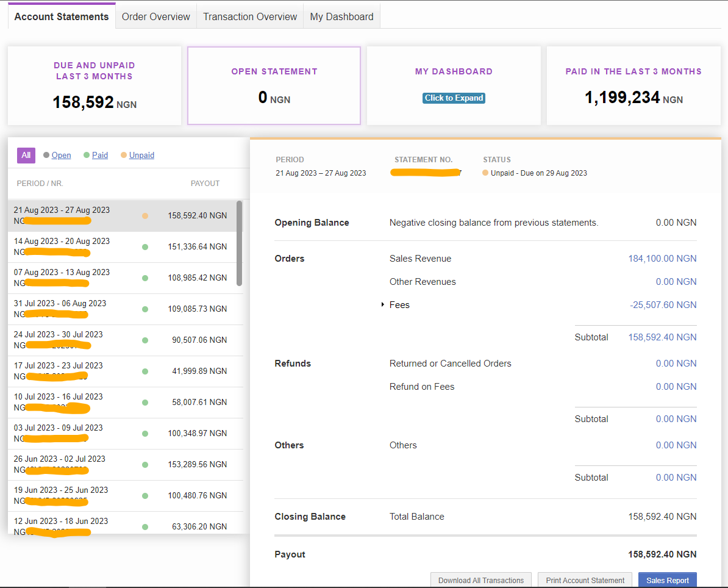This screenshot has width=728, height=588.
Task: Click Other Revenues 0.00 NGN value
Action: coord(676,282)
